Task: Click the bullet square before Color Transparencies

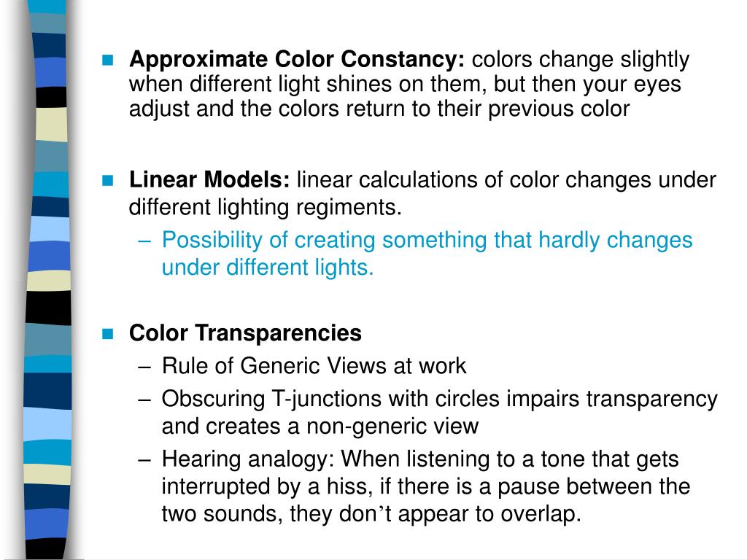Action: pos(108,333)
